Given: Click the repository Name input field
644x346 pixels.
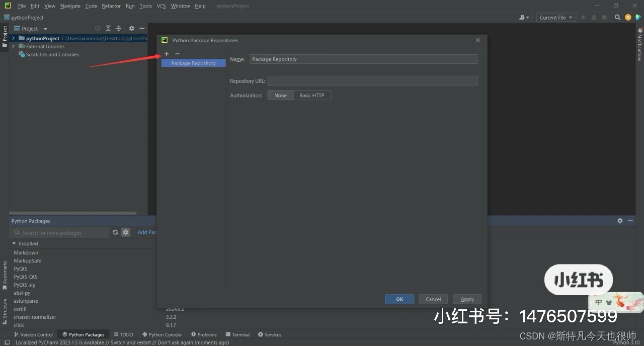Looking at the screenshot, I should 363,59.
